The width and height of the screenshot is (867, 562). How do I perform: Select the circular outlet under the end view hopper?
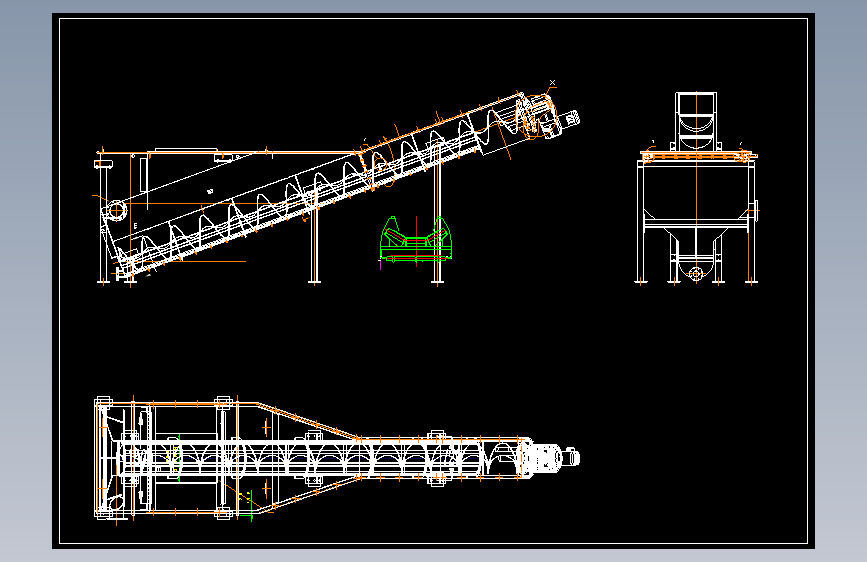(x=696, y=273)
